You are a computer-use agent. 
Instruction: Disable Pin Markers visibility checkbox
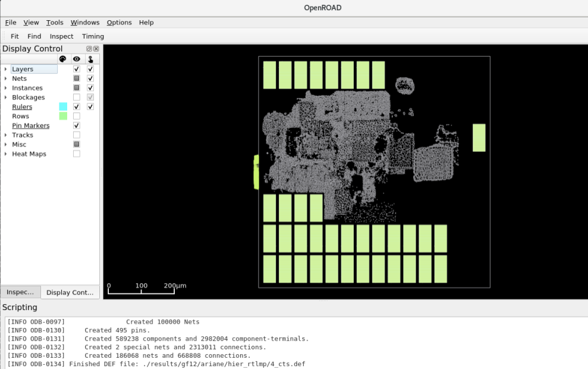click(77, 126)
